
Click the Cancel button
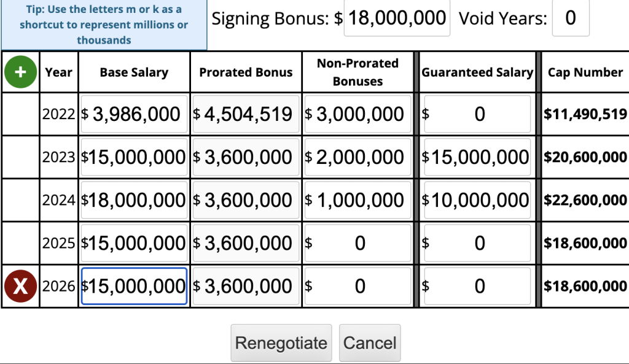370,343
